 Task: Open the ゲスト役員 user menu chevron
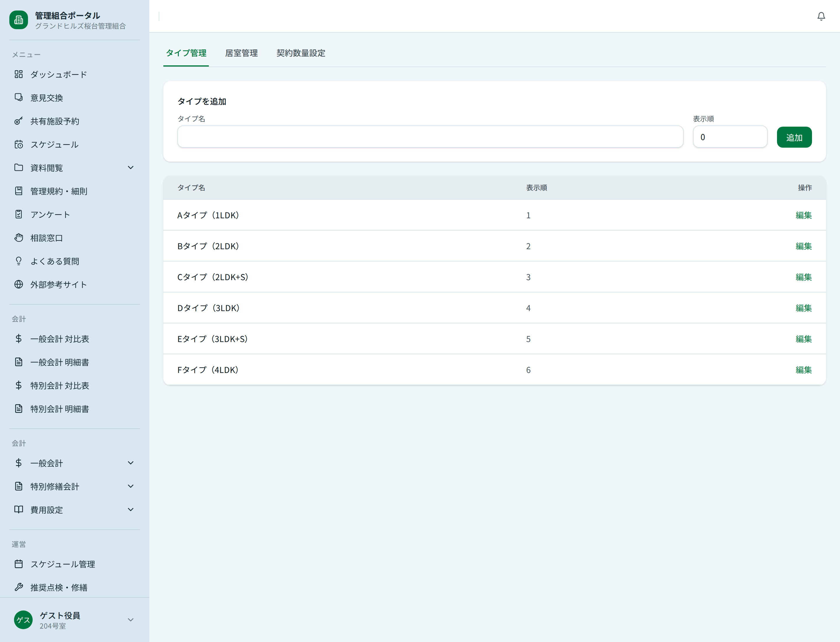(131, 620)
